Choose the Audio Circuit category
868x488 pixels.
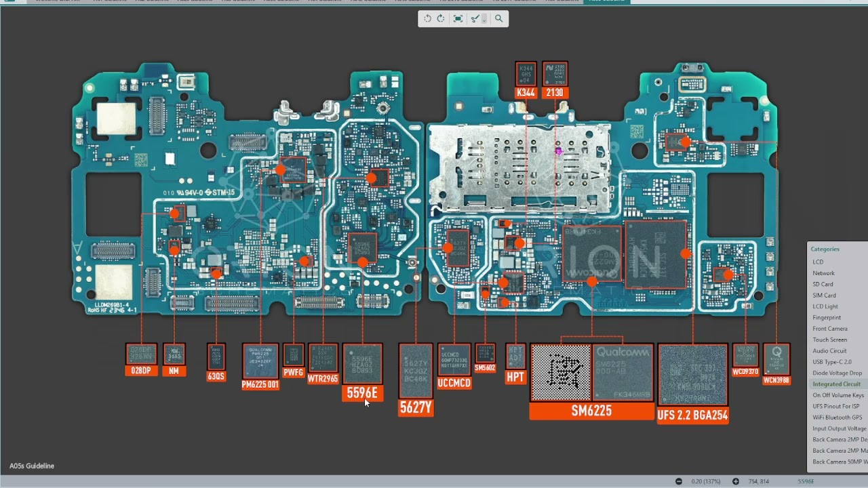pos(829,351)
